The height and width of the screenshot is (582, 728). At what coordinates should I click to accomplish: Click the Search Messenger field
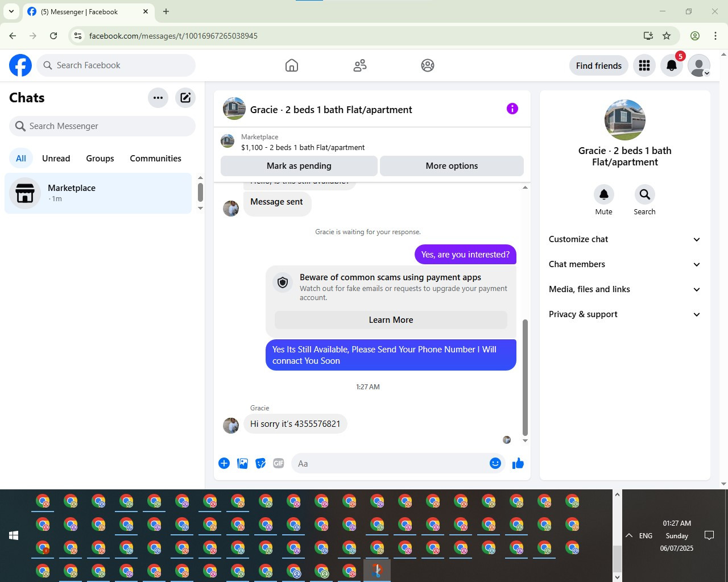click(x=102, y=126)
